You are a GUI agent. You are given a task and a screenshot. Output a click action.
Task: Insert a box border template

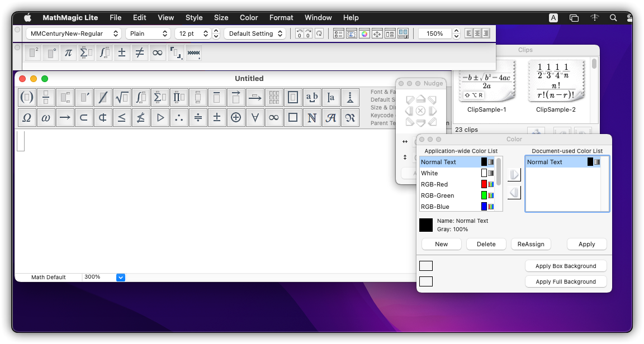(x=293, y=98)
